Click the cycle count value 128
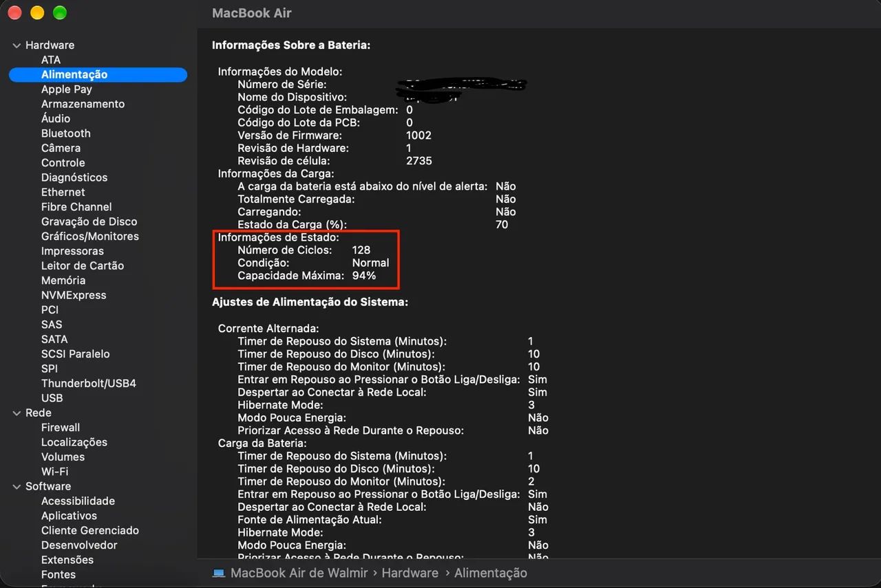 [361, 250]
